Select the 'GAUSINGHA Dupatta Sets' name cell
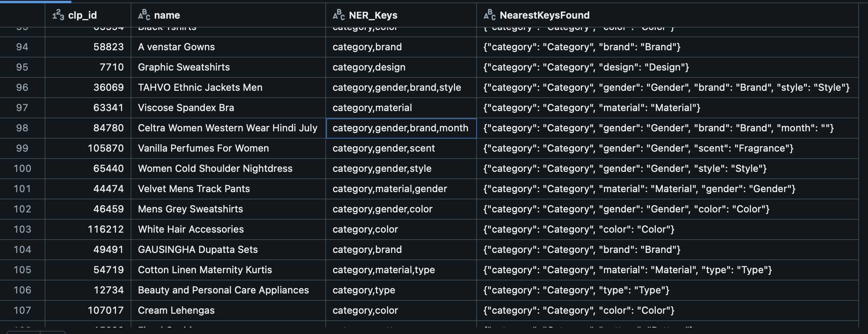 (x=198, y=250)
